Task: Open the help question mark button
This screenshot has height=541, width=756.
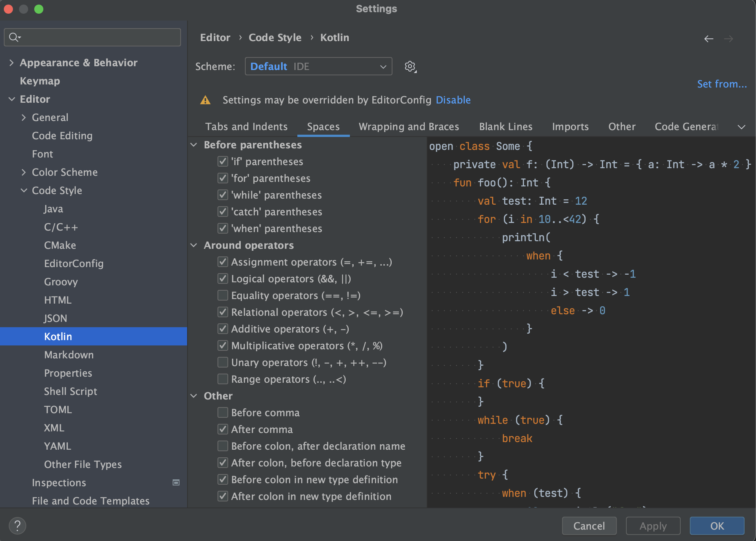Action: pos(17,525)
